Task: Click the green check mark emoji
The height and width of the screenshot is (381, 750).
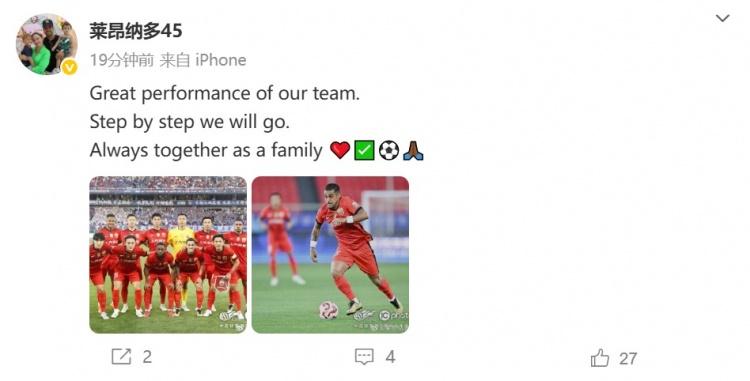Action: coord(364,151)
